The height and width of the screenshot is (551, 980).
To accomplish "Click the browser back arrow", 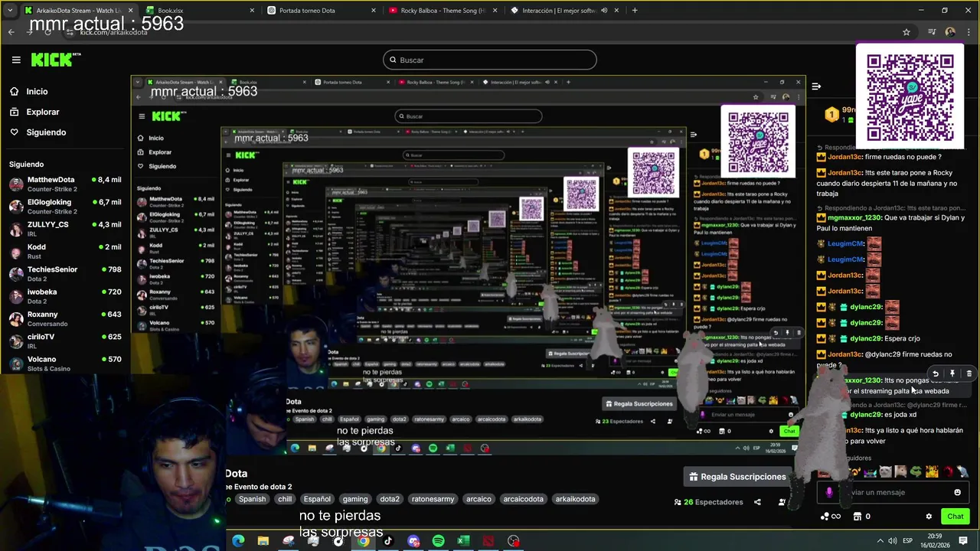I will pyautogui.click(x=11, y=32).
